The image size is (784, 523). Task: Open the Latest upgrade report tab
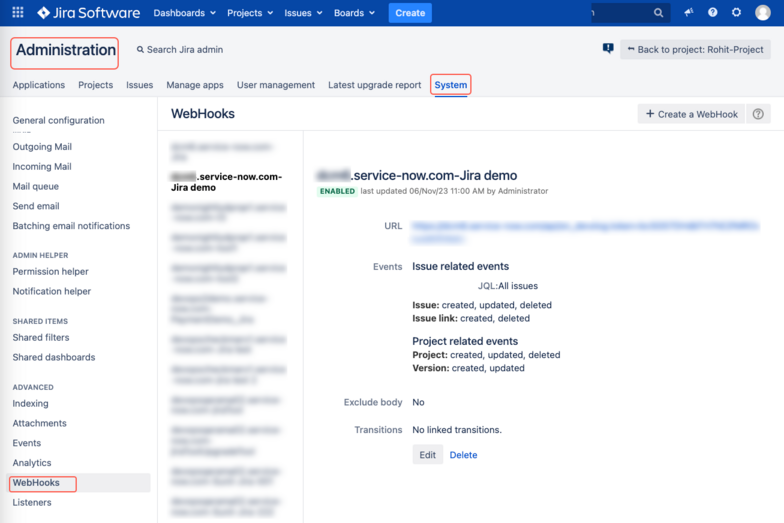374,85
